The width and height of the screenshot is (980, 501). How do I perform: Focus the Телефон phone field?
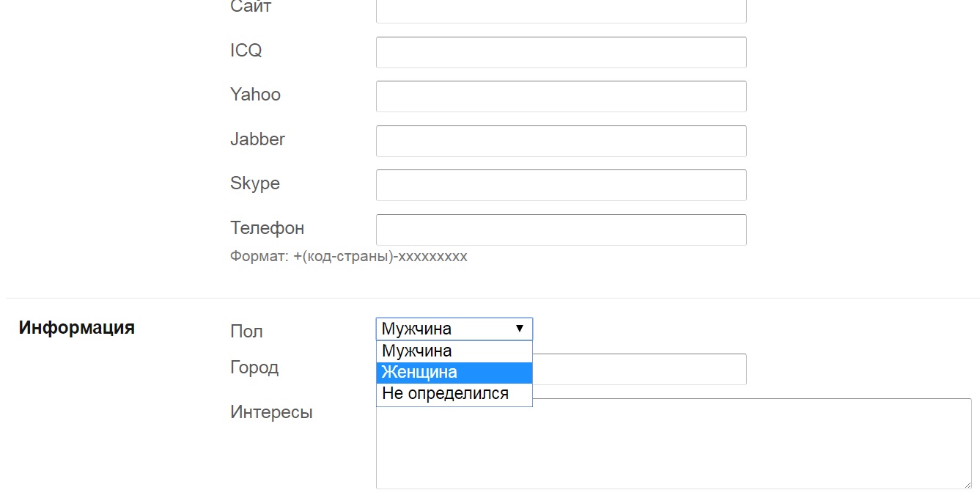(561, 230)
